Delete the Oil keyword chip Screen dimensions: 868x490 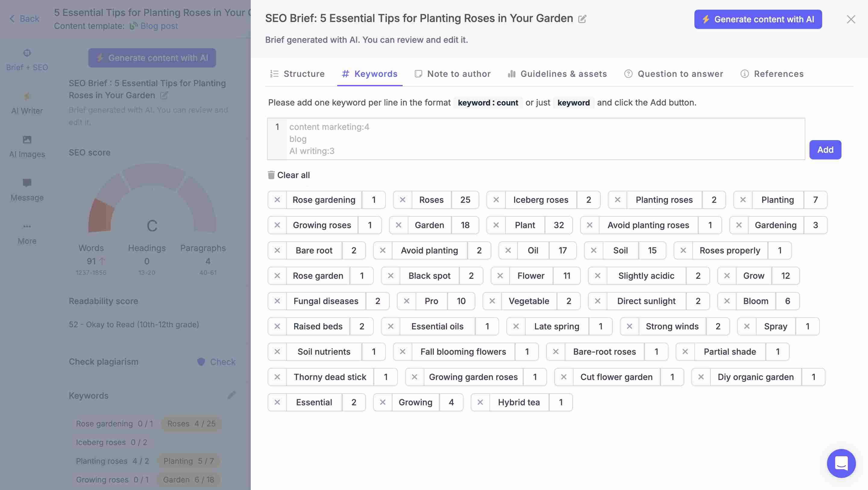point(508,250)
